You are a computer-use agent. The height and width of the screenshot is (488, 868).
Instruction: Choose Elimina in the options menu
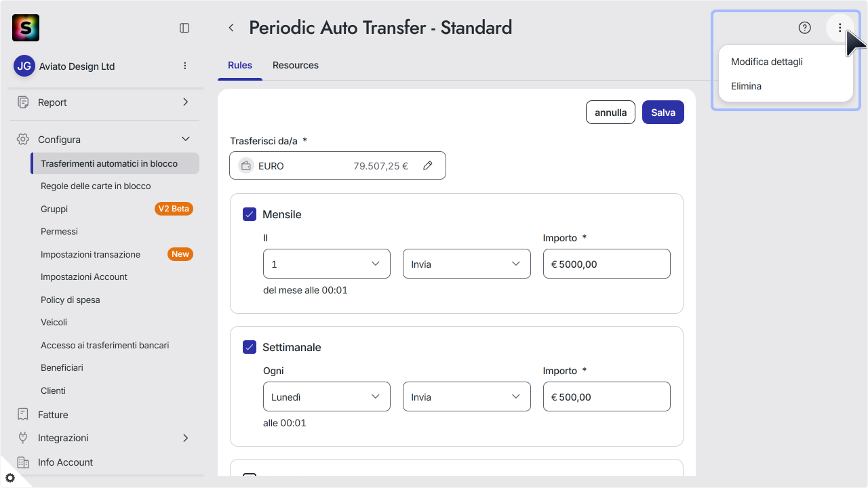click(746, 86)
